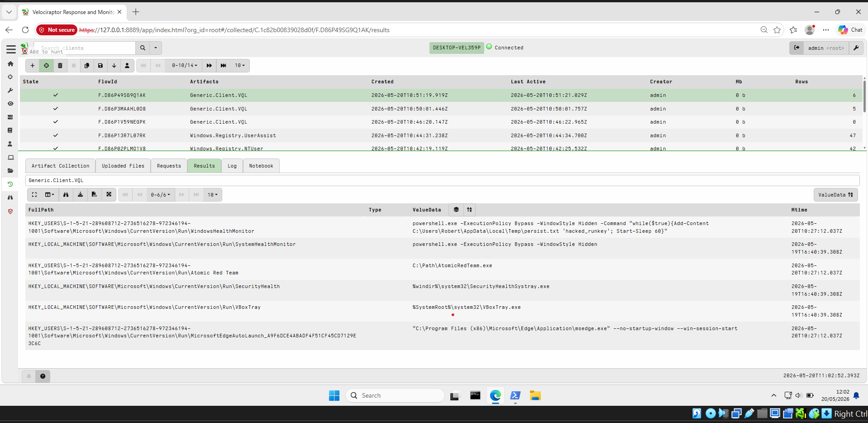Click the Mtime column header
Viewport: 868px width, 423px height.
click(799, 210)
